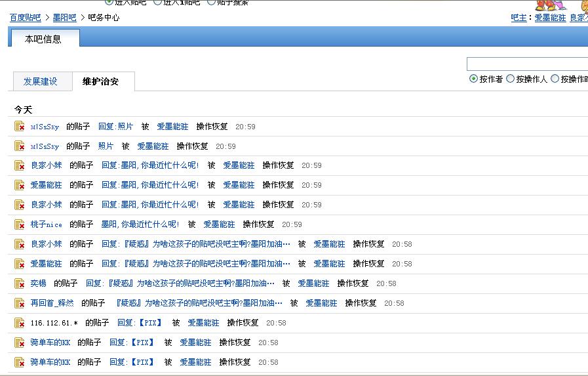588x376 pixels.
Task: Click the icon beside 爱墨能驻's 『疑惑』 reply row
Action: tap(20, 263)
